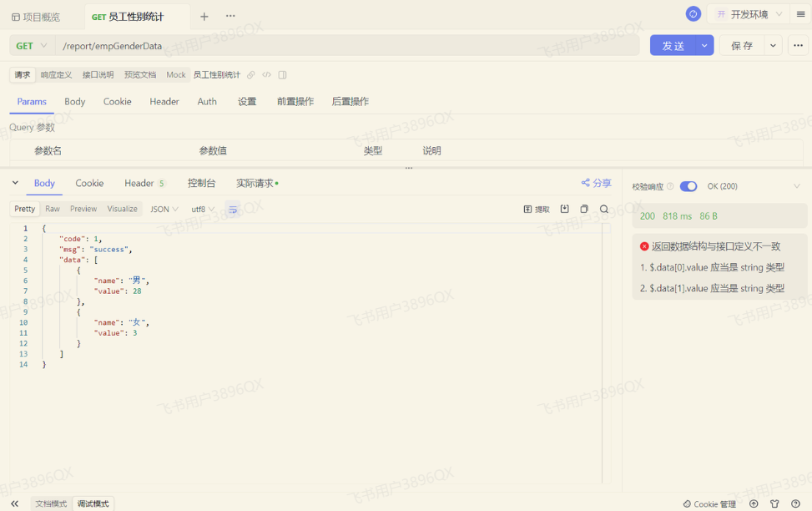Image resolution: width=812 pixels, height=511 pixels.
Task: Collapse the response panel chevron
Action: click(16, 182)
